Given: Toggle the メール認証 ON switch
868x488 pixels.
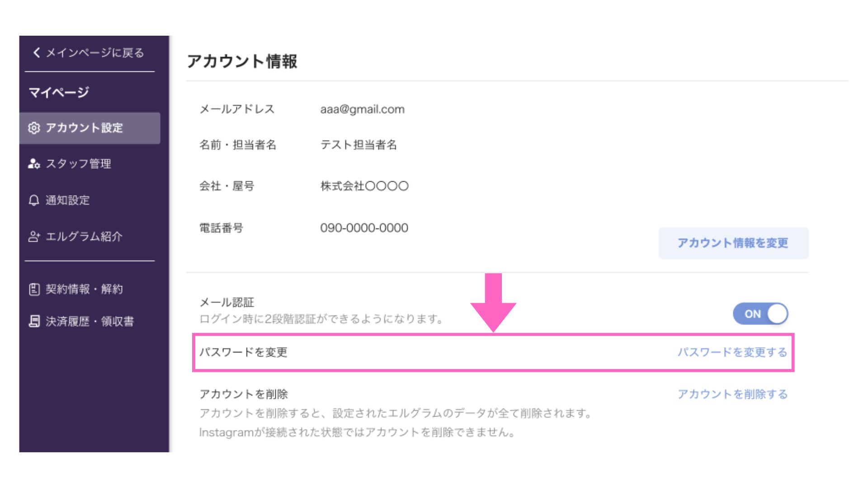Looking at the screenshot, I should click(x=760, y=314).
